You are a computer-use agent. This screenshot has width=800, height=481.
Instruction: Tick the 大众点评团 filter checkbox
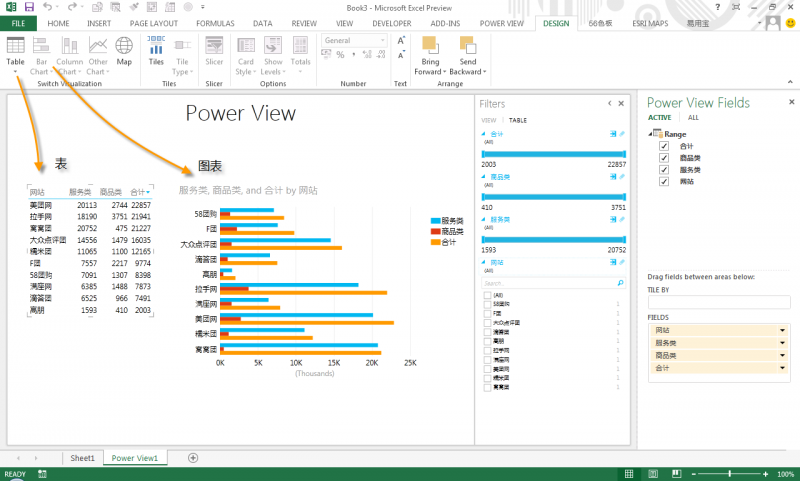tap(487, 323)
